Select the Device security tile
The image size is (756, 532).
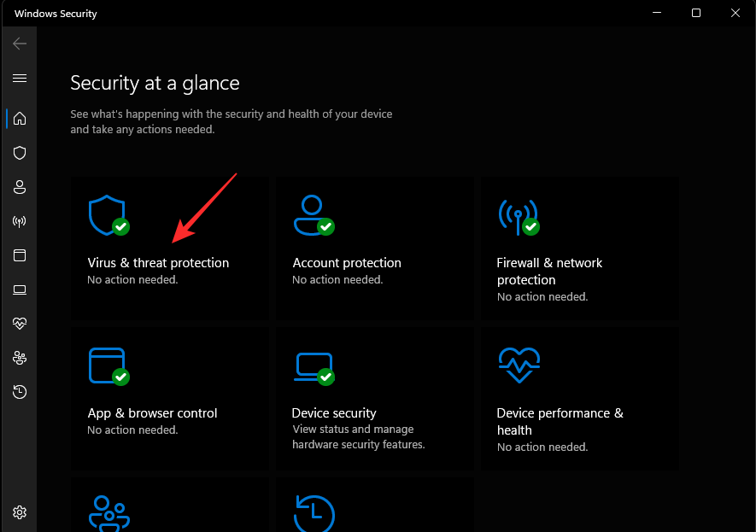[x=373, y=397]
